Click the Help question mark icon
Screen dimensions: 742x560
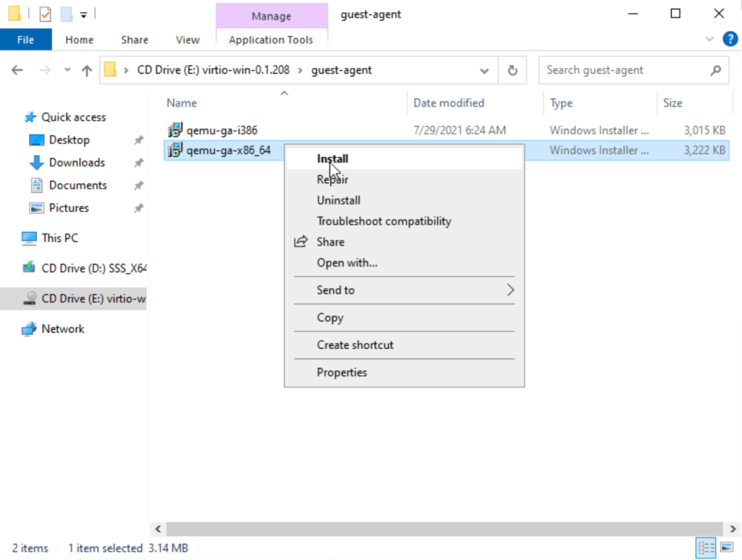point(730,39)
